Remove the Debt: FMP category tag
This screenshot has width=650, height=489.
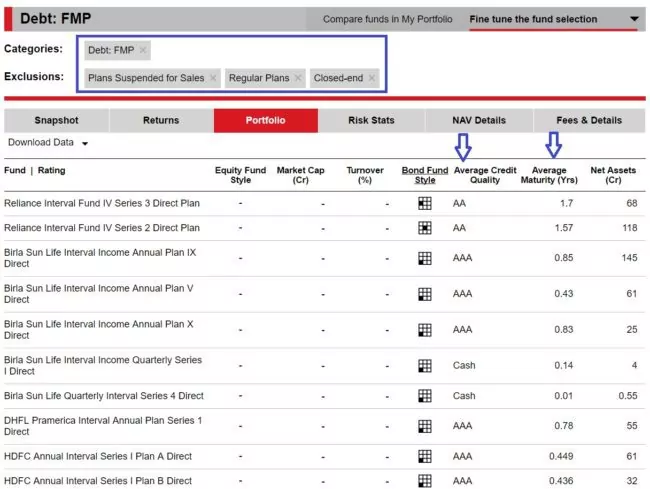(143, 50)
